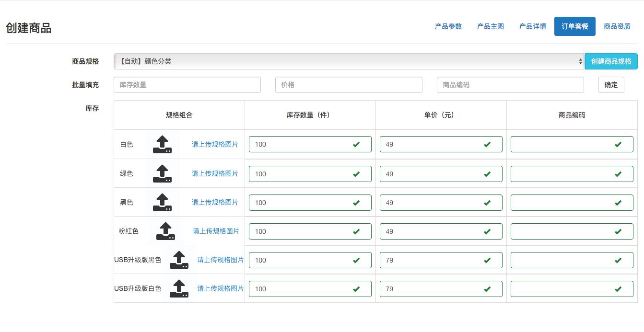Click the upload icon for 粉红色 row

click(x=165, y=230)
